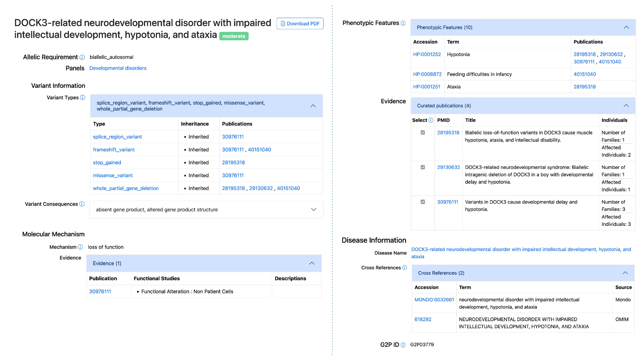Click the moderate confidence badge
This screenshot has width=644, height=362.
click(234, 36)
